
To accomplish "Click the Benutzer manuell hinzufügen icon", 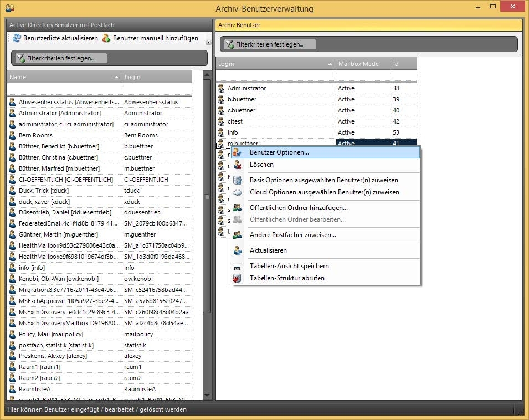I will 106,38.
